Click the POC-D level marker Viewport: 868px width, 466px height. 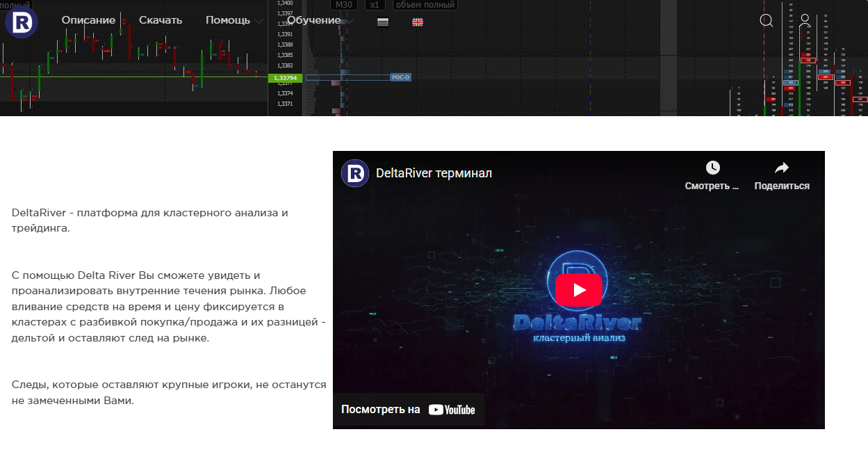pos(401,78)
